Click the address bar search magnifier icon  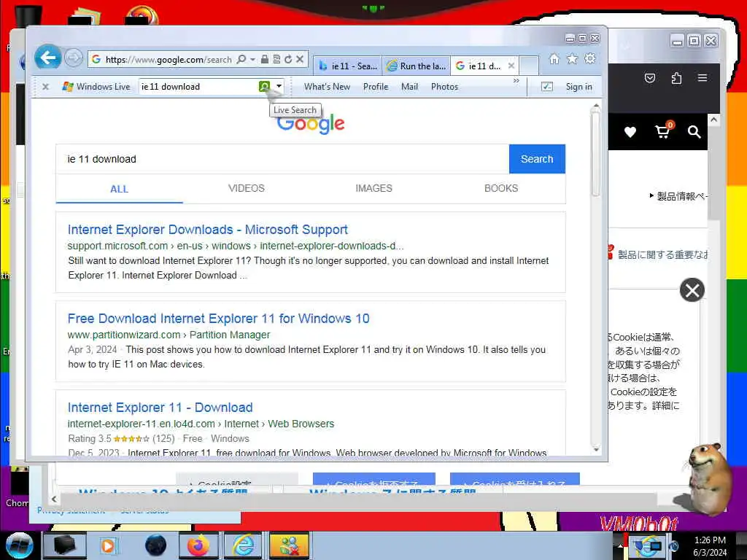[x=241, y=59]
